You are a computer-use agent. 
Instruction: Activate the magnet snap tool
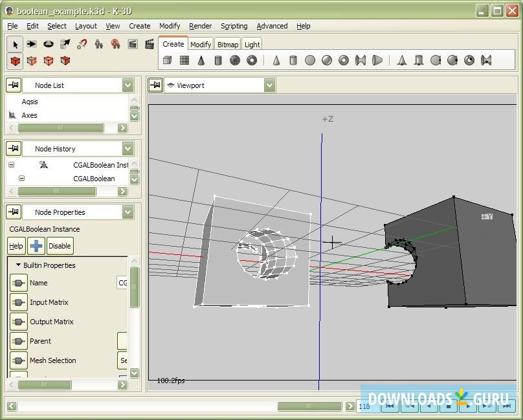(82, 44)
